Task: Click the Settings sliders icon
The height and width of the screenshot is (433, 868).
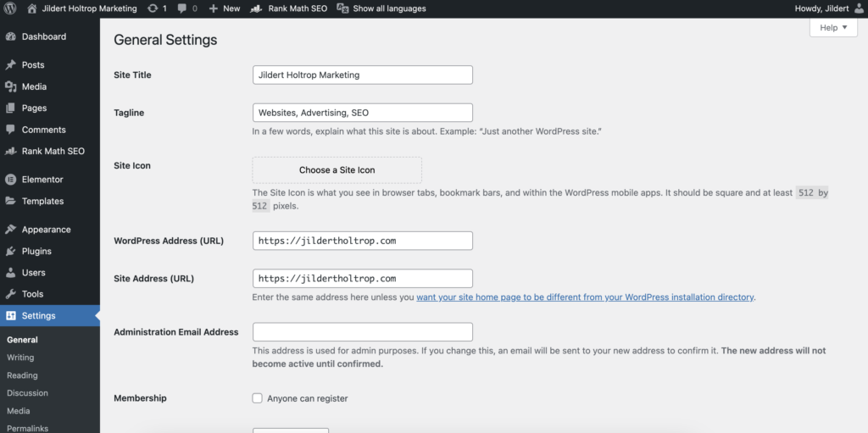Action: pos(10,315)
